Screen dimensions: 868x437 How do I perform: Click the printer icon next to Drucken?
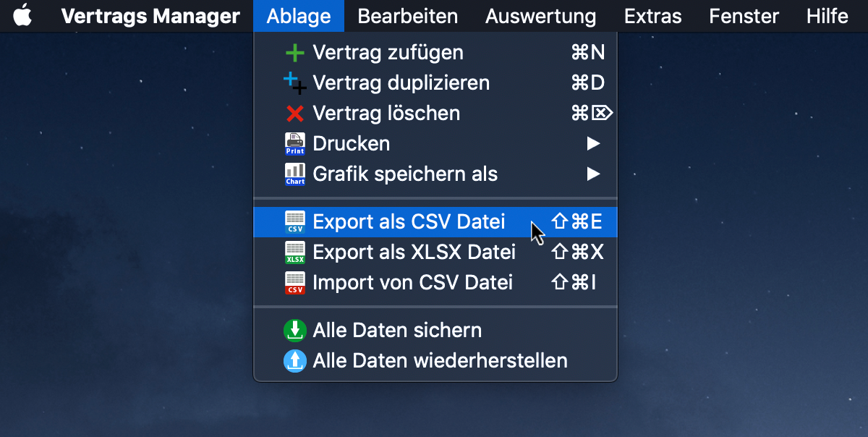coord(295,144)
